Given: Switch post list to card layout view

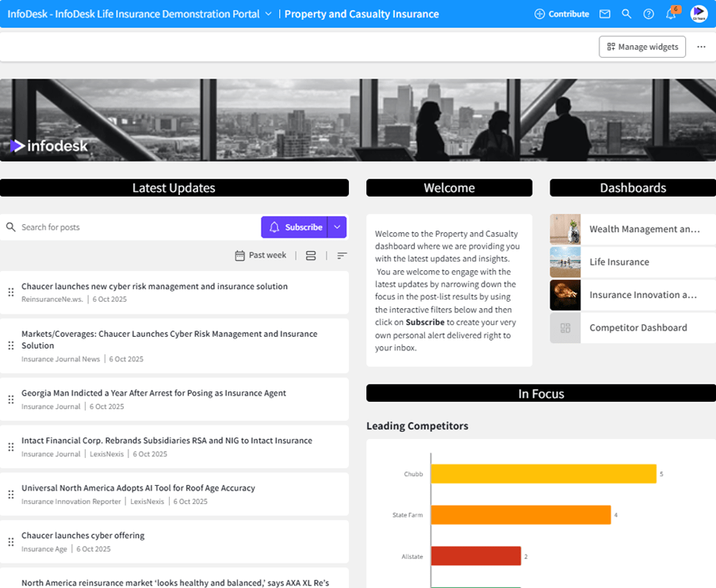Looking at the screenshot, I should (310, 255).
